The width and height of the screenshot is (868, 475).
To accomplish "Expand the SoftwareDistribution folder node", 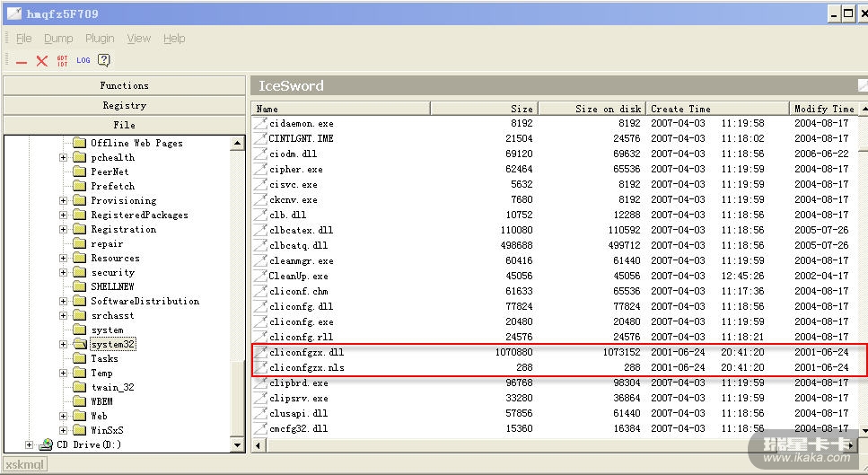I will [x=64, y=301].
